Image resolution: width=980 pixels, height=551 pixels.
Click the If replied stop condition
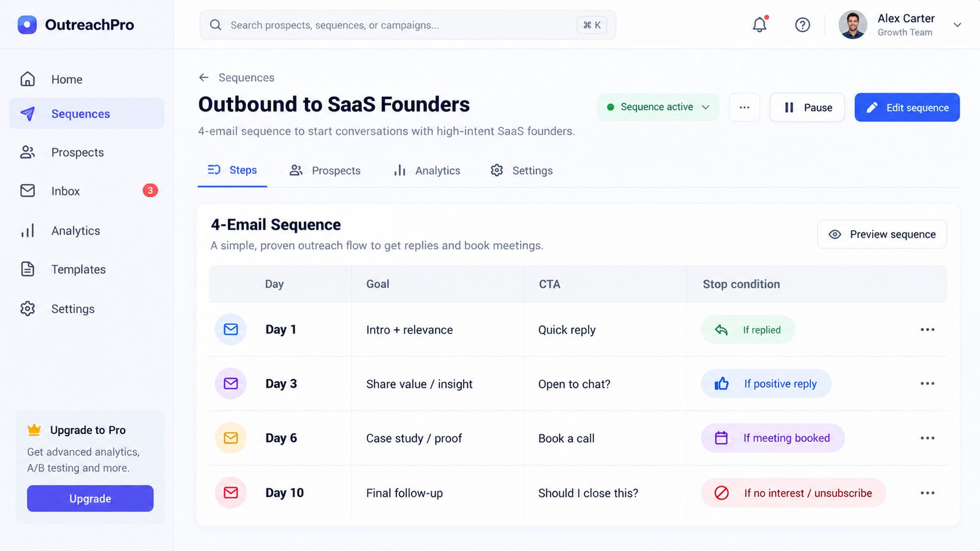tap(748, 330)
